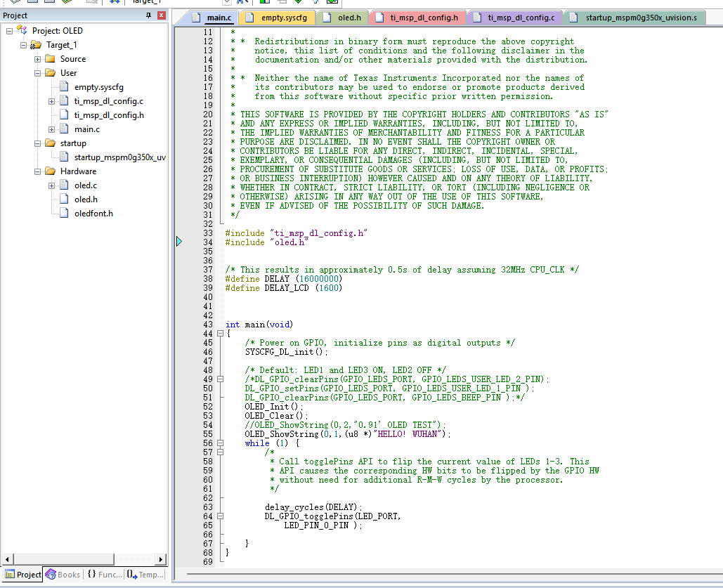Click the Functions tab braces icon

pyautogui.click(x=92, y=574)
